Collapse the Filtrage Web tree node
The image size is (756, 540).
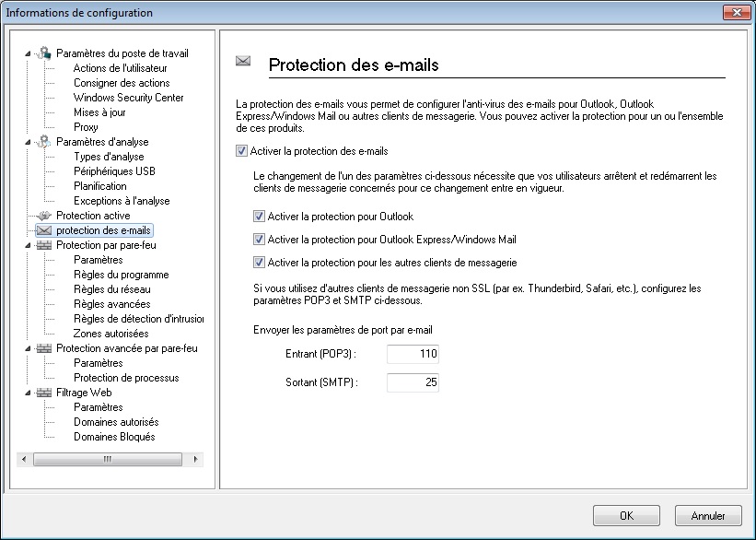(28, 393)
